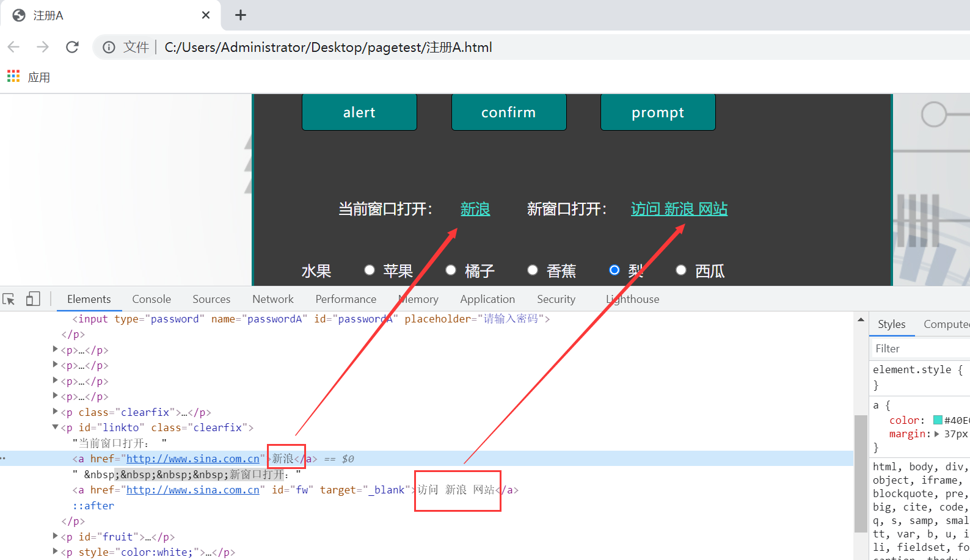This screenshot has height=560, width=970.
Task: Click the browser forward arrow
Action: coord(43,47)
